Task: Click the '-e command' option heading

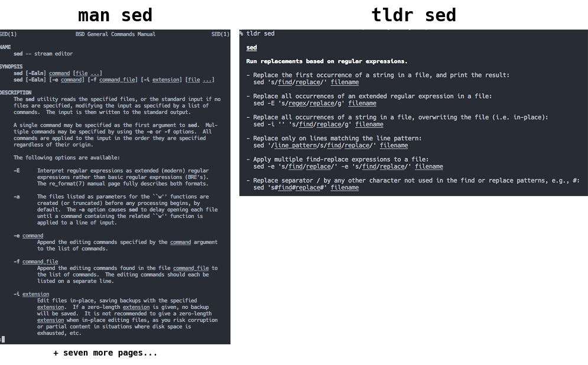Action: (x=28, y=236)
